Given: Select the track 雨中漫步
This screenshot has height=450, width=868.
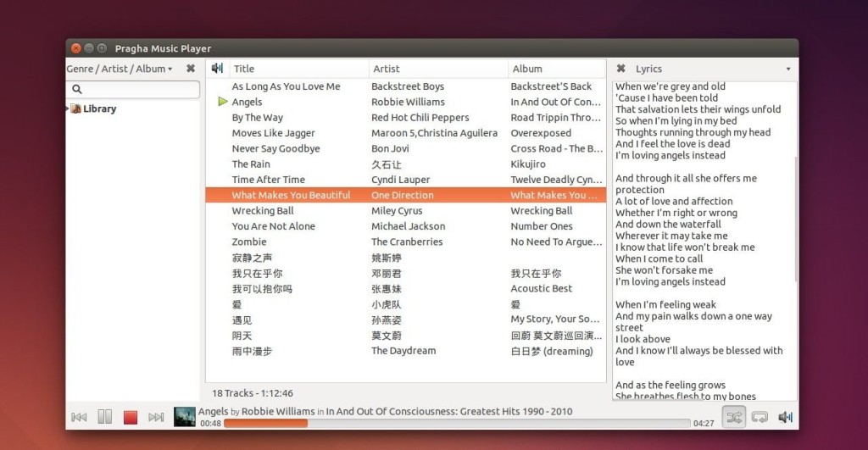Looking at the screenshot, I should 252,351.
